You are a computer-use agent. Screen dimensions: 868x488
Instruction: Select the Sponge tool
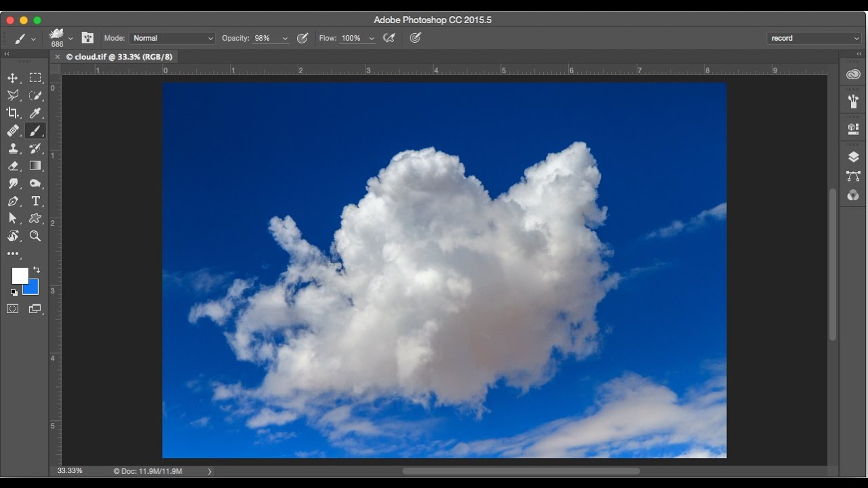click(x=35, y=184)
